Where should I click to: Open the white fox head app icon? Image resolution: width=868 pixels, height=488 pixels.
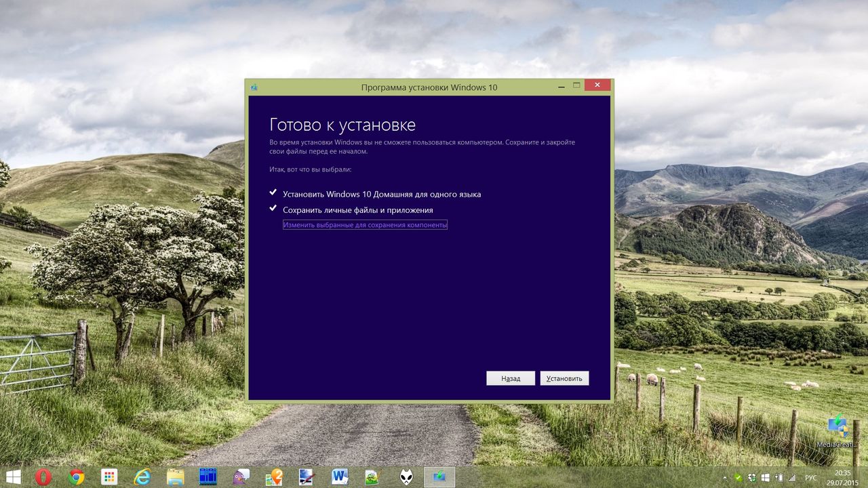pyautogui.click(x=406, y=477)
